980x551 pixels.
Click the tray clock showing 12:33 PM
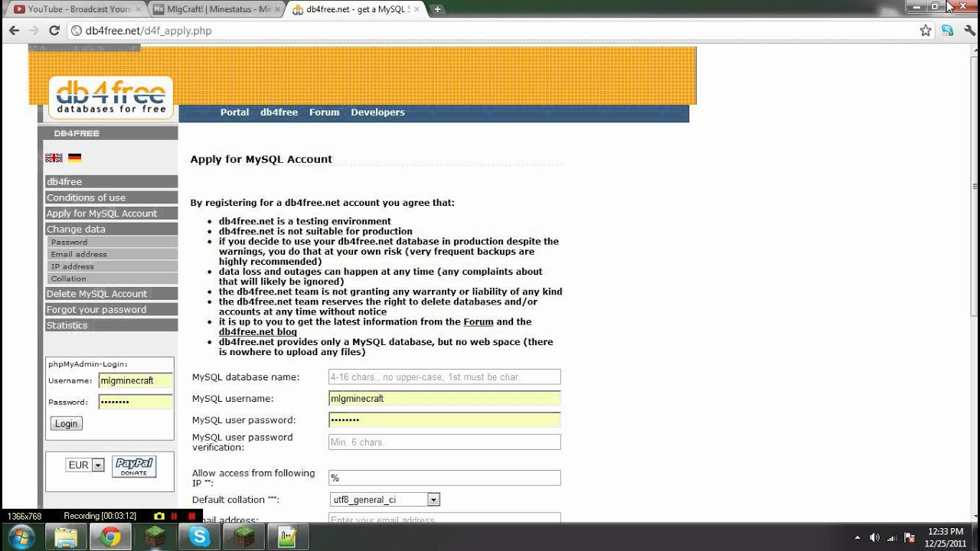point(946,537)
